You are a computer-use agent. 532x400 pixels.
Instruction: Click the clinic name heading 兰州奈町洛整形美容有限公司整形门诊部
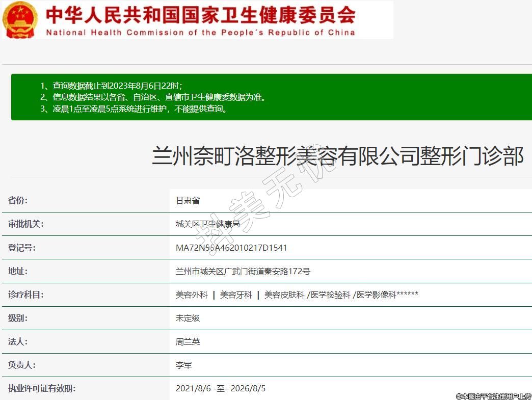pos(337,156)
